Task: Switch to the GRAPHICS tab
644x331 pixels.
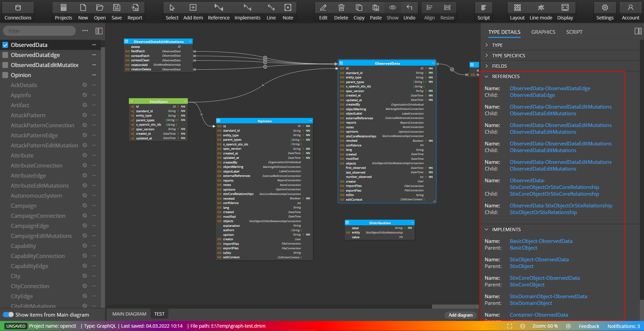Action: tap(543, 32)
